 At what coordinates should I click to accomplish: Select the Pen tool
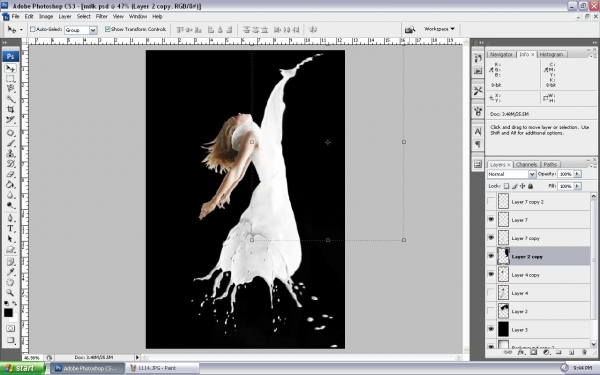pyautogui.click(x=10, y=218)
